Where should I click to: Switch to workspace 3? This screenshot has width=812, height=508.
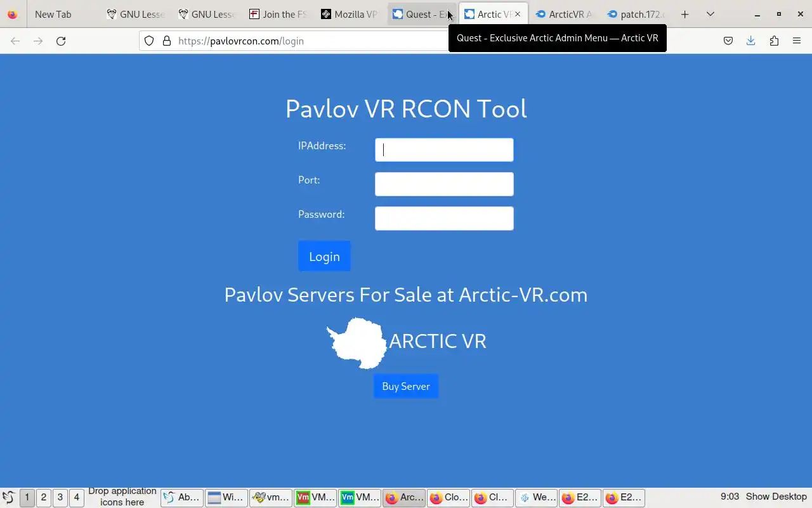point(60,497)
